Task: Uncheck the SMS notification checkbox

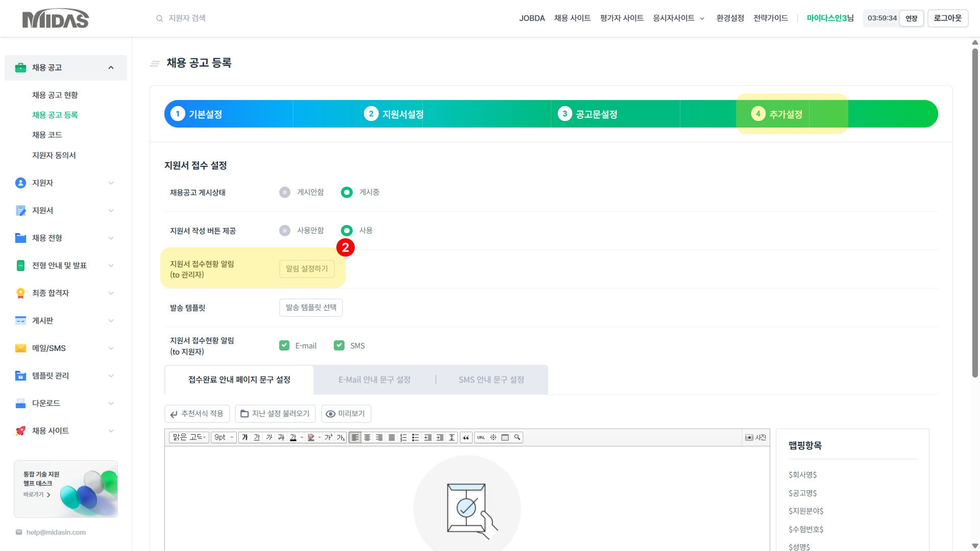Action: pyautogui.click(x=339, y=345)
